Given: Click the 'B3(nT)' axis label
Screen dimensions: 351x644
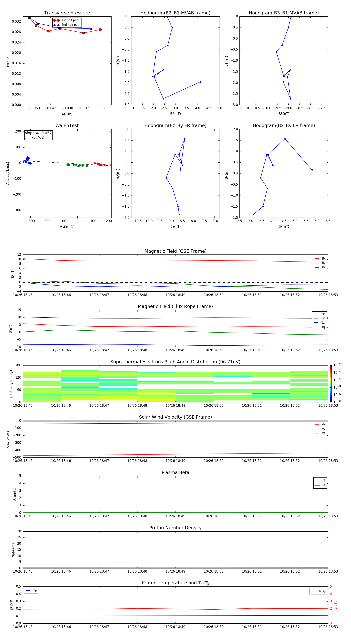Looking at the screenshot, I should point(284,114).
